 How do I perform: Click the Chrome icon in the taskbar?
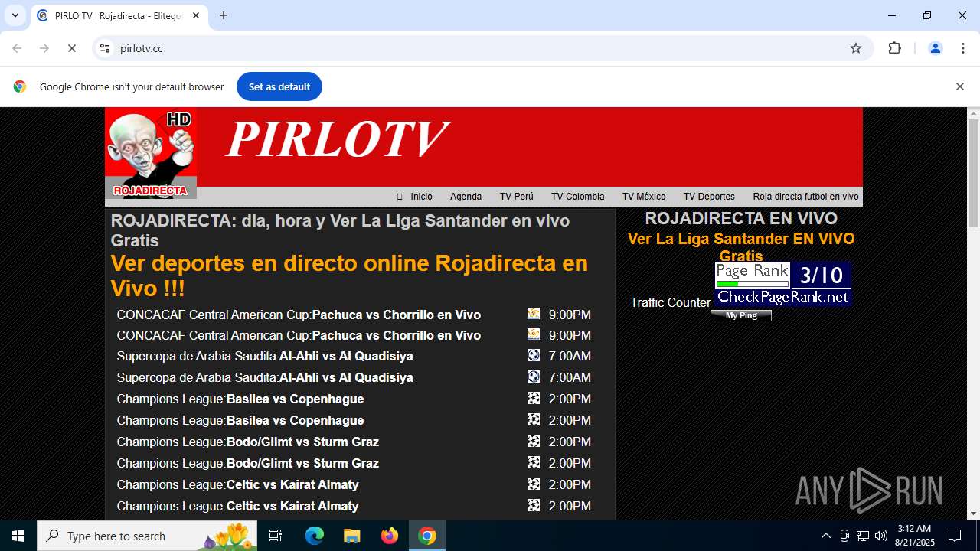pos(427,536)
